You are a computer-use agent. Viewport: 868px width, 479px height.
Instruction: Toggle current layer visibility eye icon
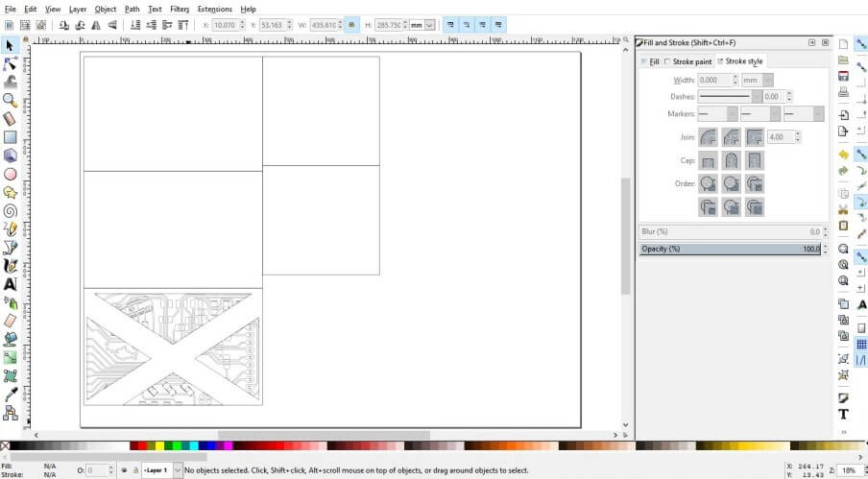[124, 470]
